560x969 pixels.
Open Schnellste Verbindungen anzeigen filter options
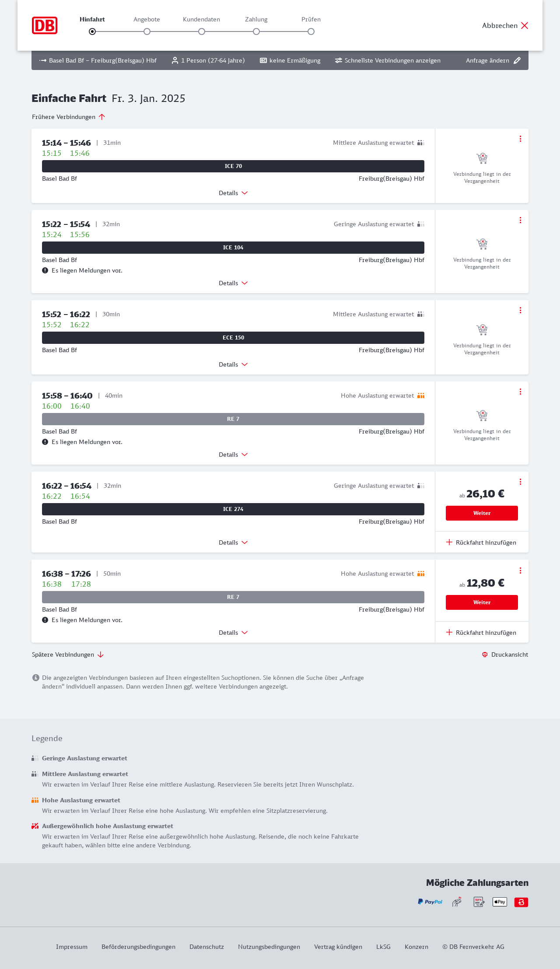click(388, 60)
